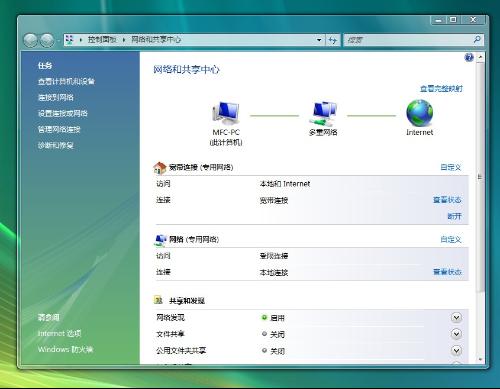
Task: Open 诊断和修复 task link
Action: [55, 145]
